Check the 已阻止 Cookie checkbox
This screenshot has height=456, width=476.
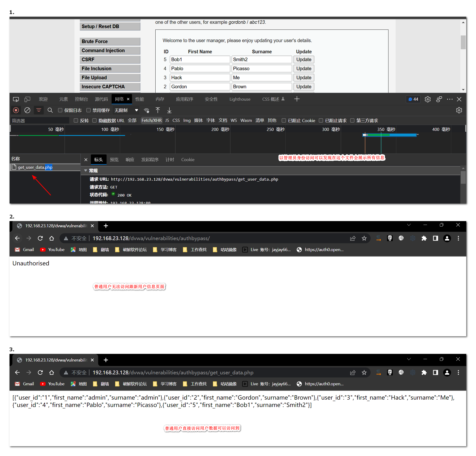284,120
